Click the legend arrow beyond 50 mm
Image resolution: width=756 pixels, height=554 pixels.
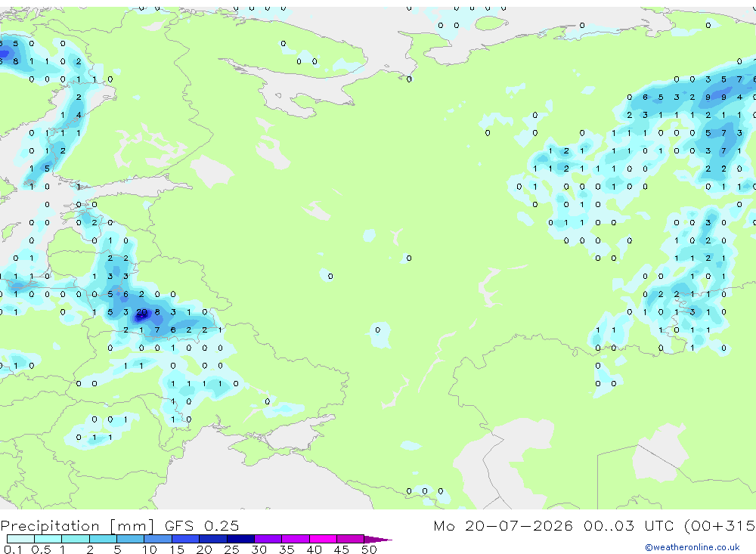point(378,539)
